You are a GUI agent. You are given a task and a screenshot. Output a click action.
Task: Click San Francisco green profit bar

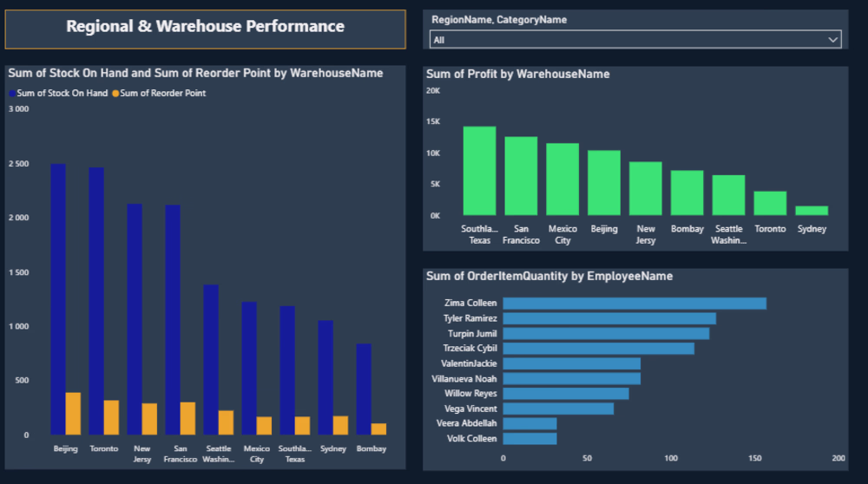tap(521, 176)
